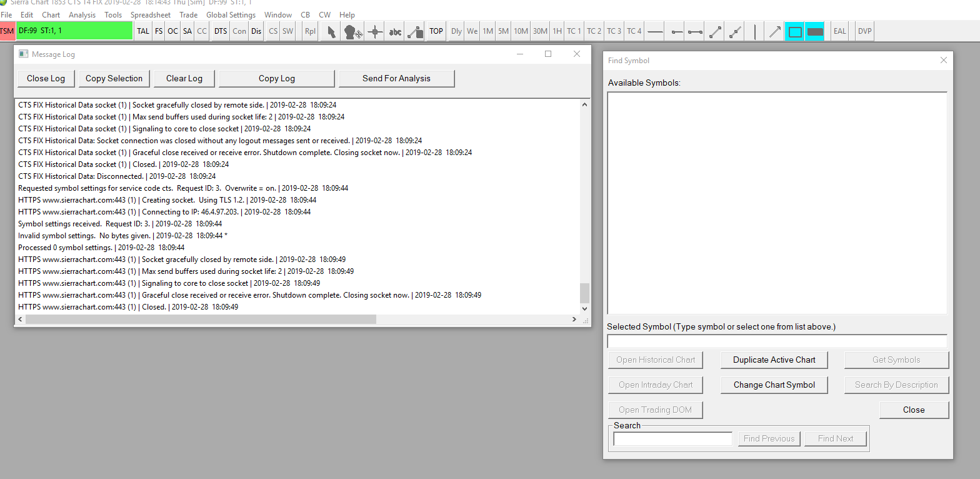This screenshot has height=479, width=980.
Task: Open the Analysis menu
Action: click(82, 15)
